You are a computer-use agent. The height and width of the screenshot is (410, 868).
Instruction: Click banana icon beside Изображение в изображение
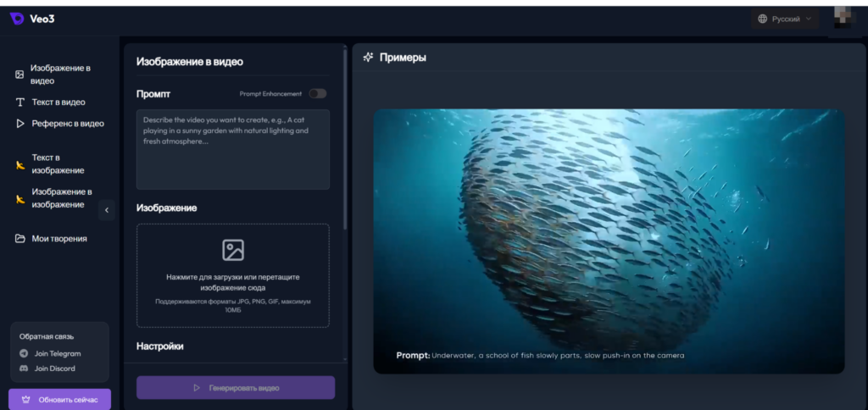coord(20,198)
